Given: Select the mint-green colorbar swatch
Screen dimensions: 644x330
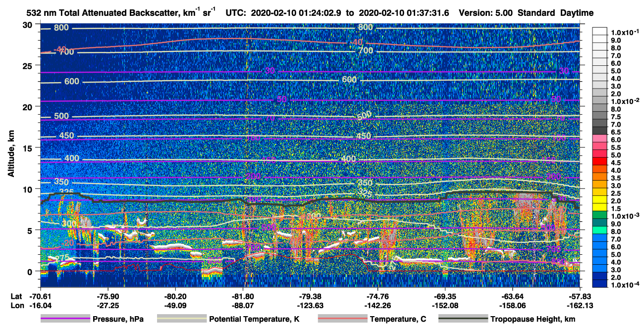Looking at the screenshot, I should (x=600, y=230).
